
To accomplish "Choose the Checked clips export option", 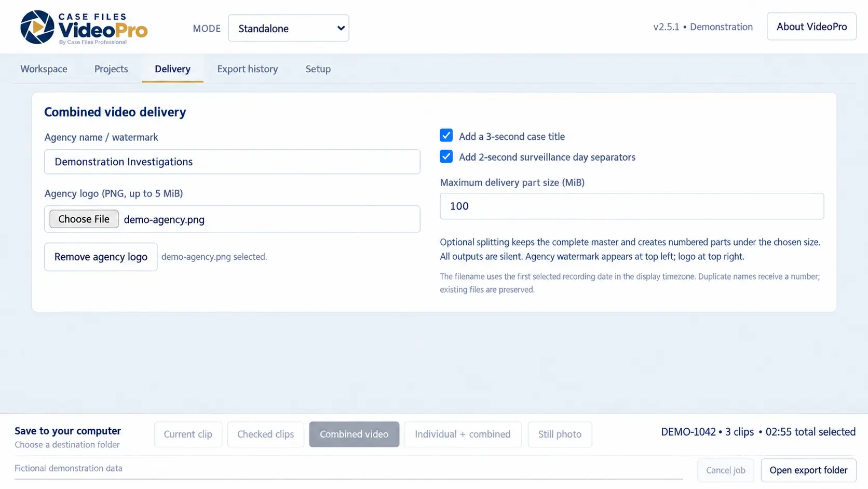I will coord(265,434).
